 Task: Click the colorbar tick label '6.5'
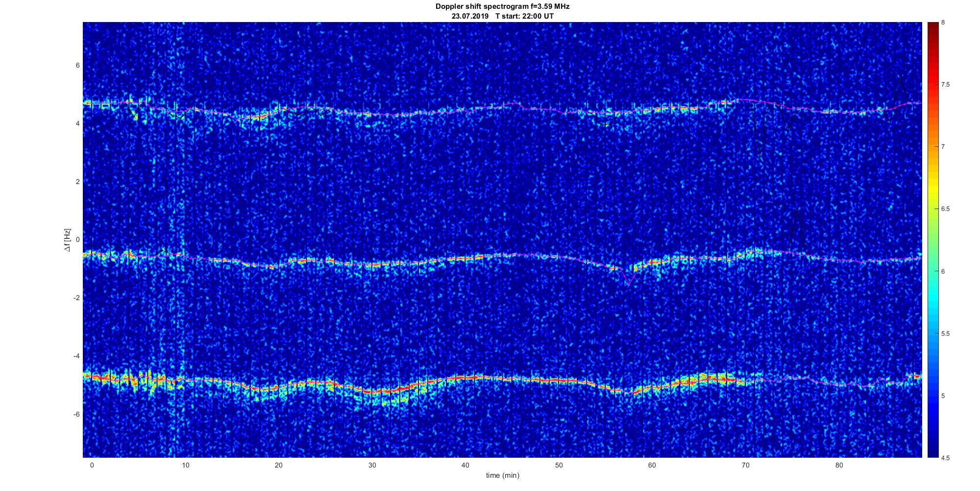point(946,209)
